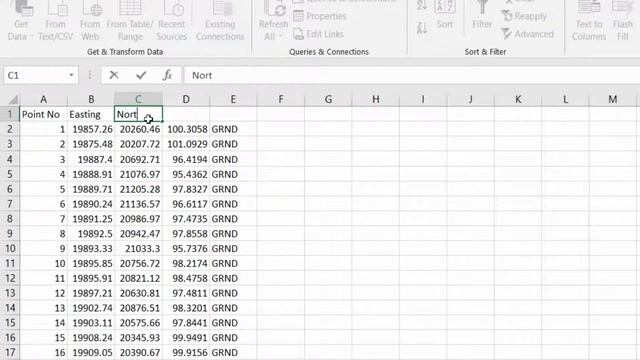Click cell containing 97.8441

click(186, 323)
